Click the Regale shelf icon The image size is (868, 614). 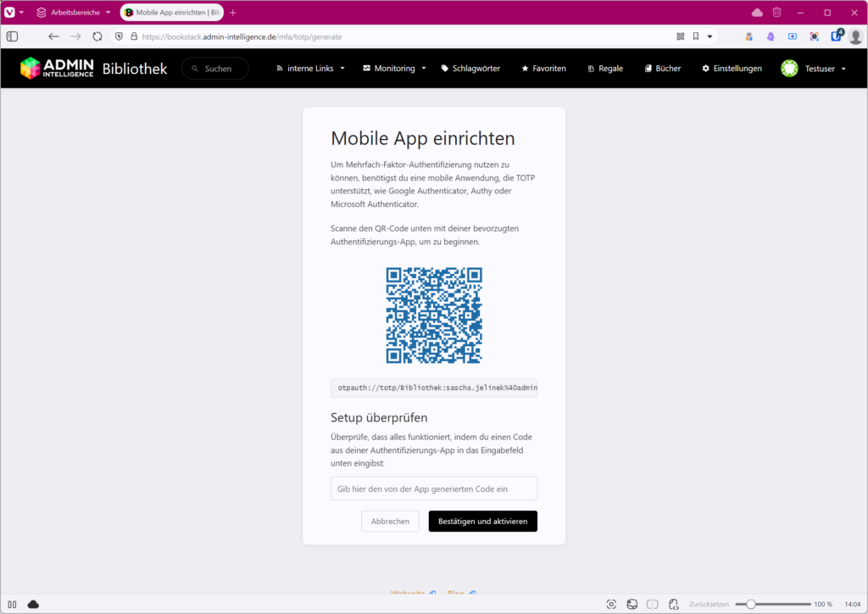592,68
